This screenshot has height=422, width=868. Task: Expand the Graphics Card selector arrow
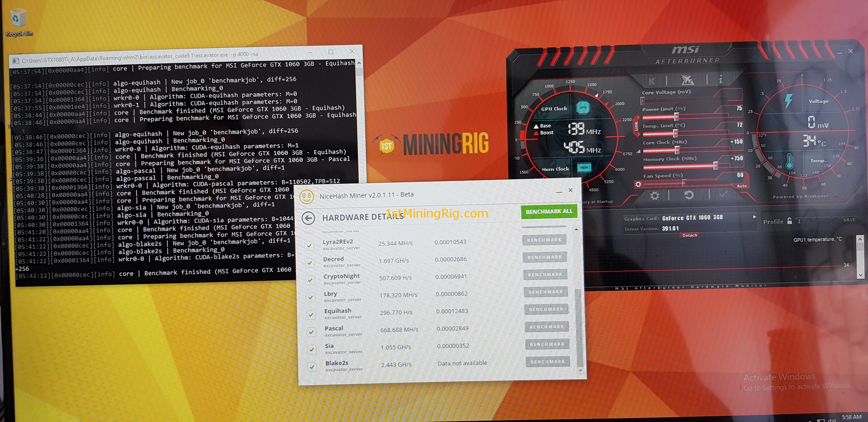click(754, 217)
